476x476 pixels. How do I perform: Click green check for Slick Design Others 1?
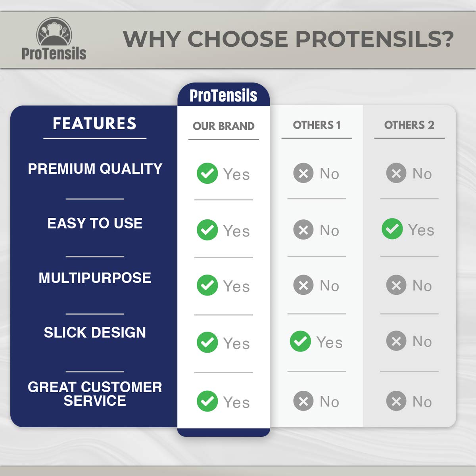tap(300, 342)
